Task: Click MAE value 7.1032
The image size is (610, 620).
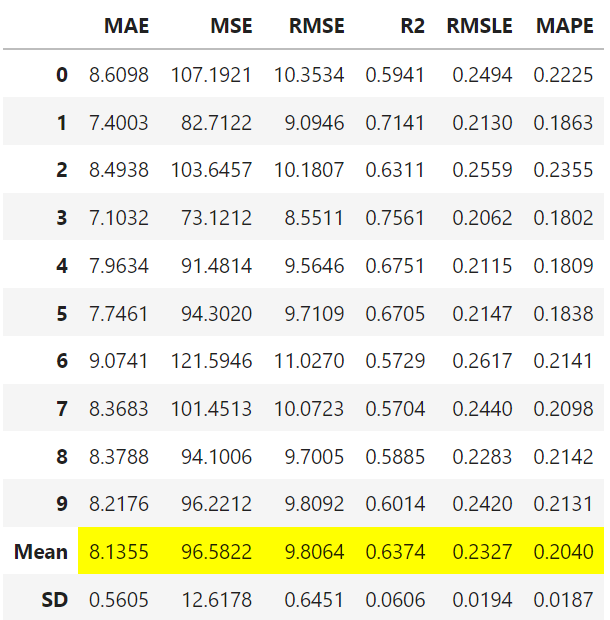Action: pyautogui.click(x=119, y=218)
